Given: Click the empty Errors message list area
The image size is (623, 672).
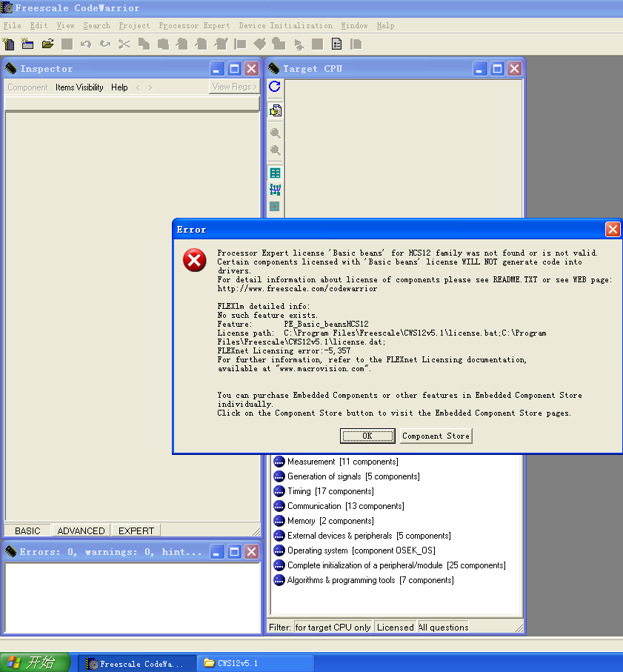Looking at the screenshot, I should 133,597.
